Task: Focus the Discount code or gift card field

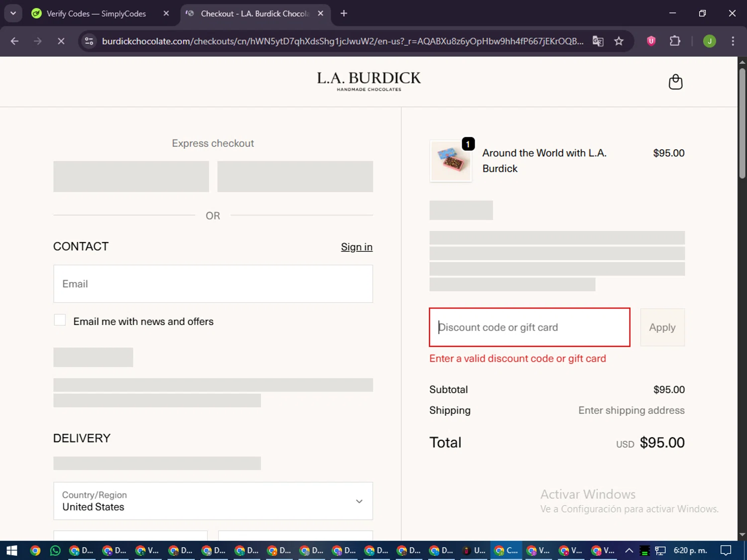Action: tap(530, 327)
